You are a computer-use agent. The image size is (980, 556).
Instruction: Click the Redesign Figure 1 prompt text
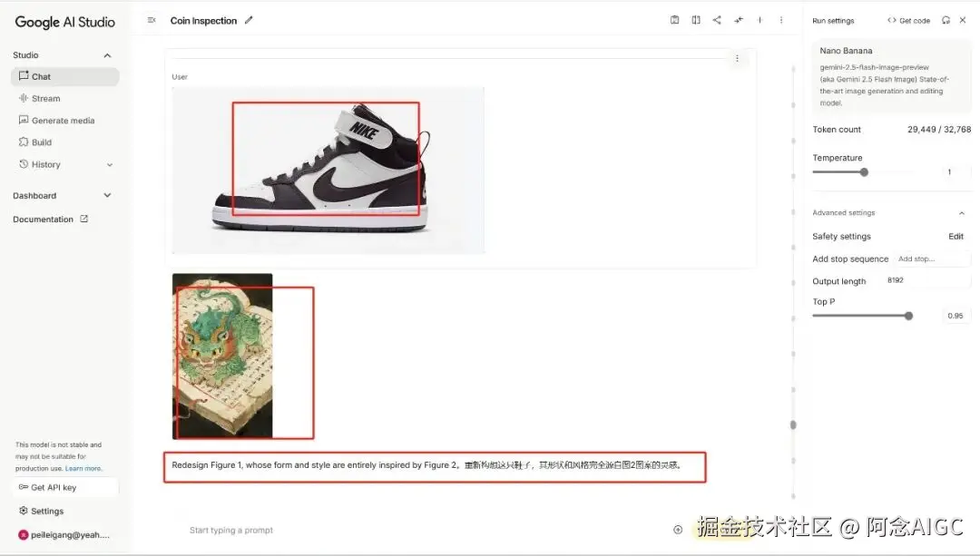pos(426,464)
